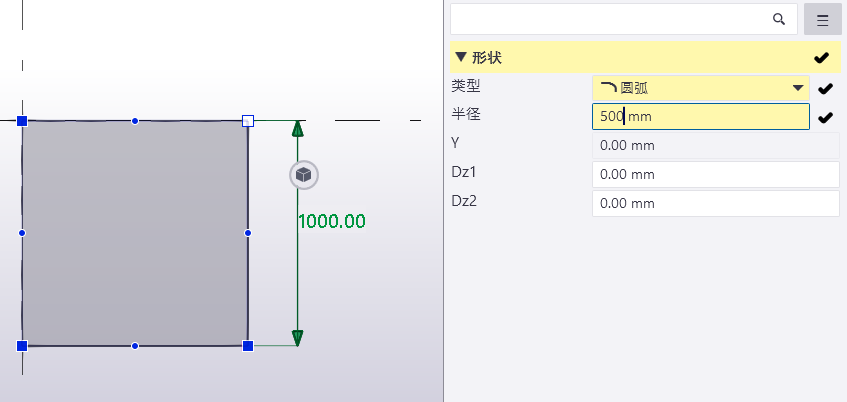The width and height of the screenshot is (847, 402).
Task: Click the search magnifier icon
Action: pos(778,19)
